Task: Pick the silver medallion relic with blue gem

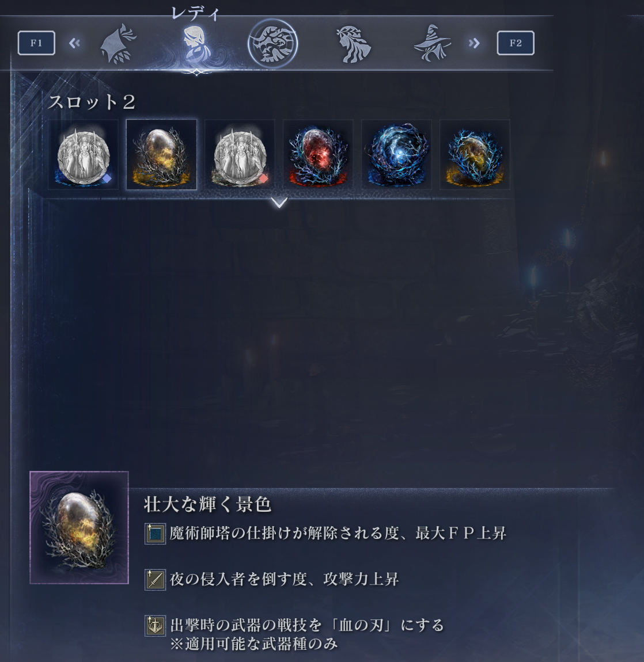Action: point(84,155)
